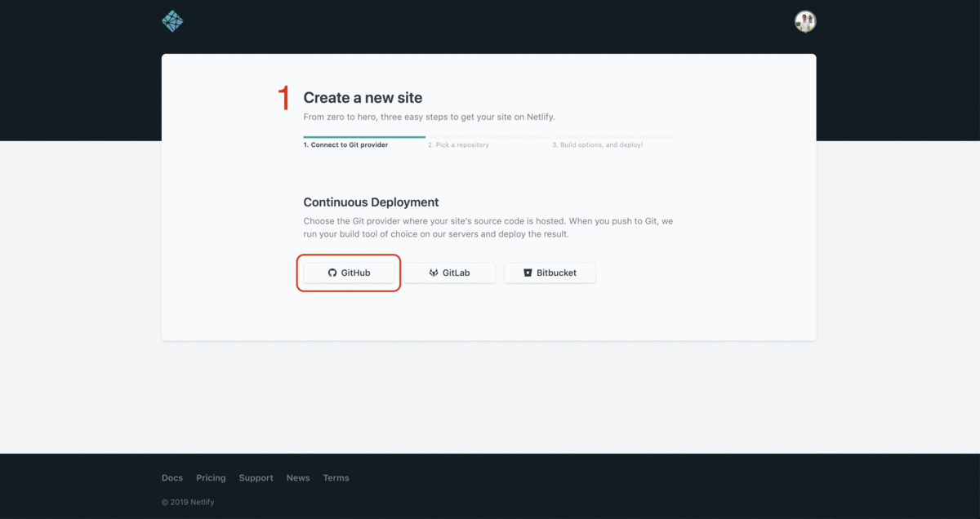
Task: Open the Docs footer link
Action: pos(172,478)
